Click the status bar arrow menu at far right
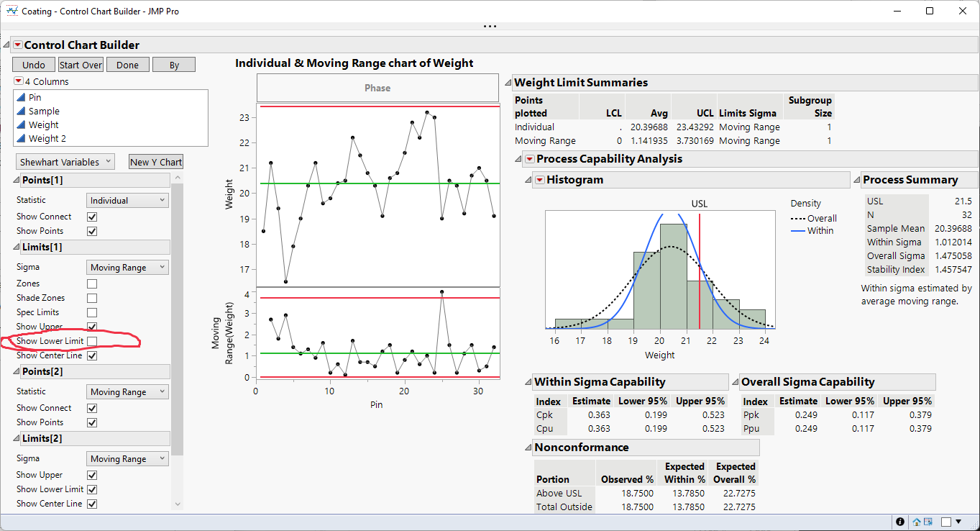 [960, 522]
